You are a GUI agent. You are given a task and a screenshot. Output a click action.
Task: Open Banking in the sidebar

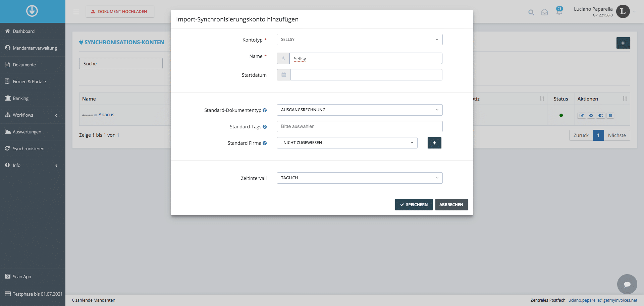click(x=33, y=98)
